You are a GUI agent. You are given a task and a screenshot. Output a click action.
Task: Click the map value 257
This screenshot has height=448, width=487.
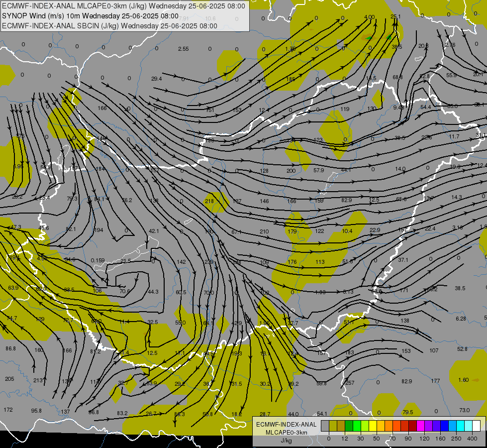350,383
